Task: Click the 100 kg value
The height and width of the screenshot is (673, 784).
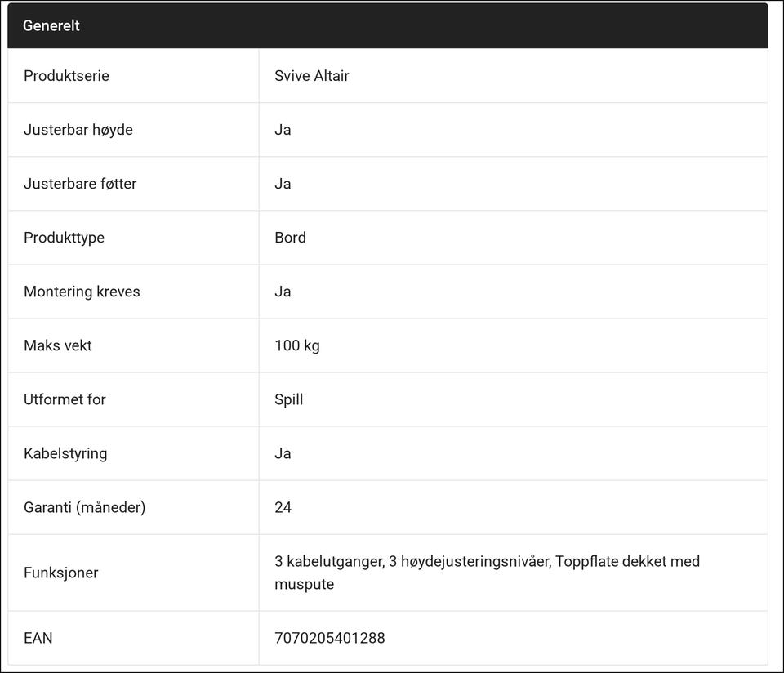Action: [297, 345]
